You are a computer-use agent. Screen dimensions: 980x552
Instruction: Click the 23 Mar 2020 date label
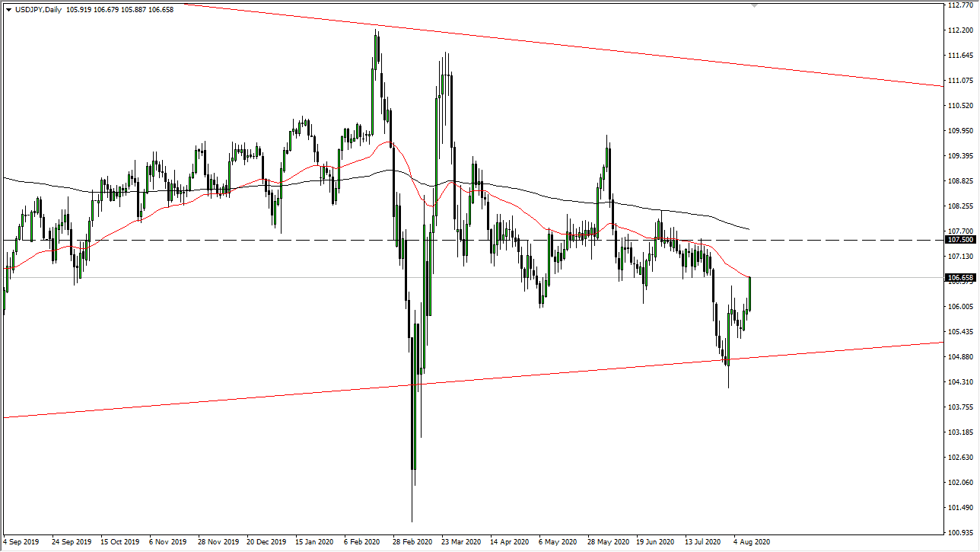[x=460, y=541]
